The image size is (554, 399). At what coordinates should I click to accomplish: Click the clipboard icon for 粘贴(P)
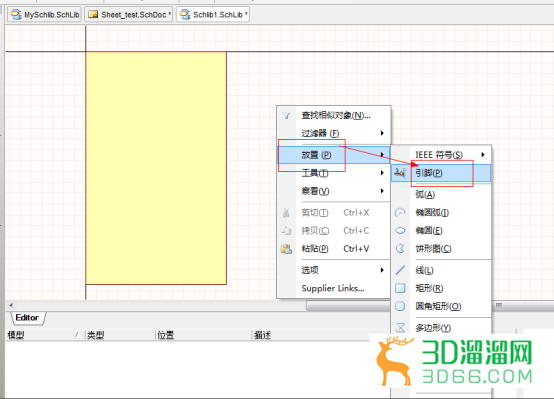click(286, 249)
